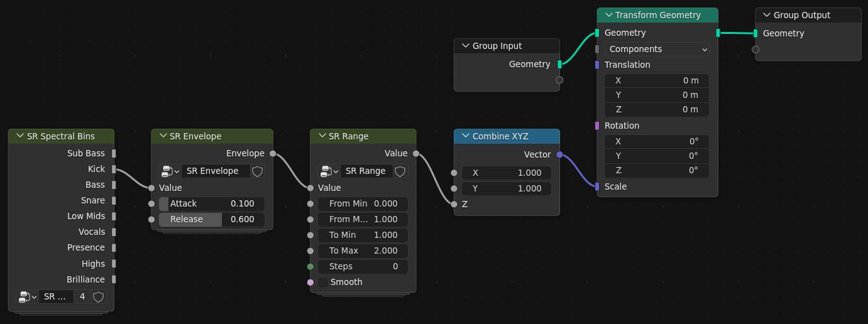The image size is (868, 324).
Task: Click the Smooth input socket on SR Range
Action: pos(310,283)
